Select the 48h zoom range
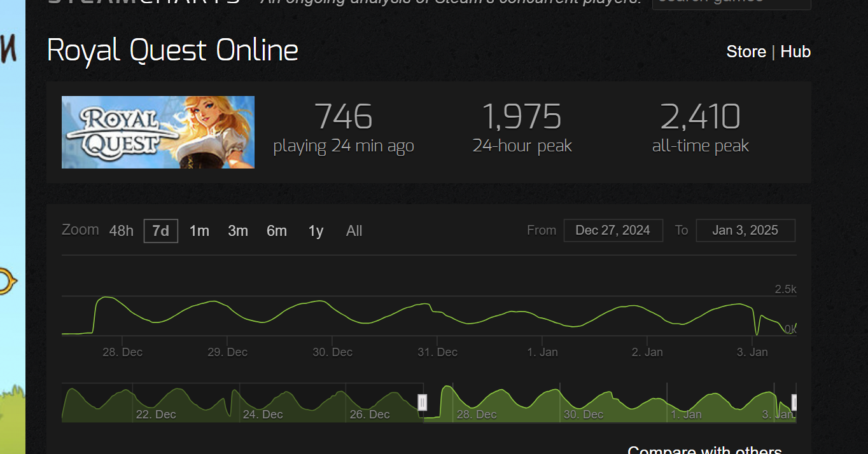The image size is (868, 454). 121,231
